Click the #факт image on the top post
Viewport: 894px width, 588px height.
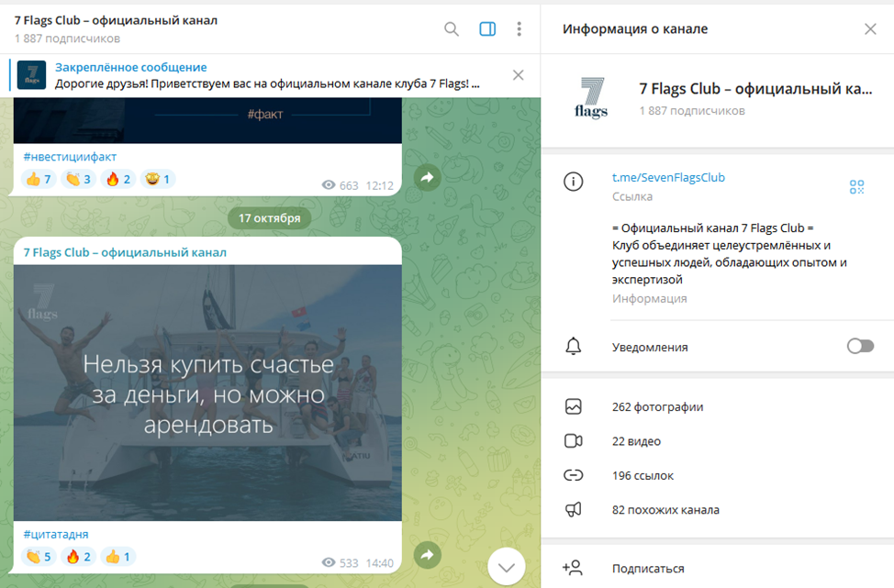pos(207,120)
